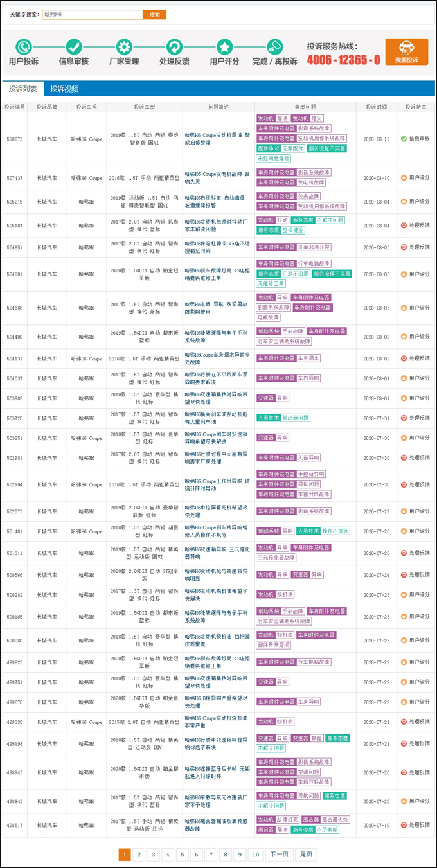Viewport: 437px width, 868px height.
Task: Click date 2020-08-13 in first row
Action: tap(377, 139)
